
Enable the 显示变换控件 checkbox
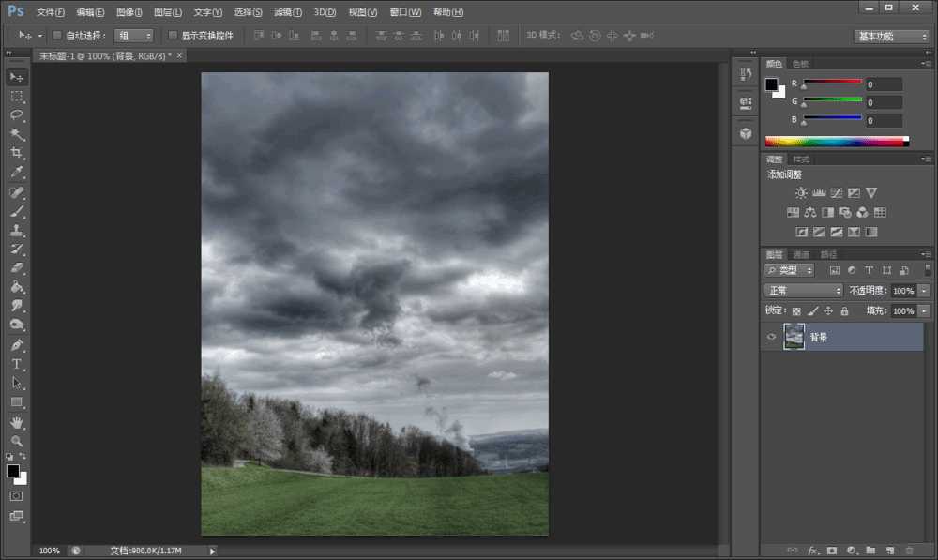coord(174,35)
